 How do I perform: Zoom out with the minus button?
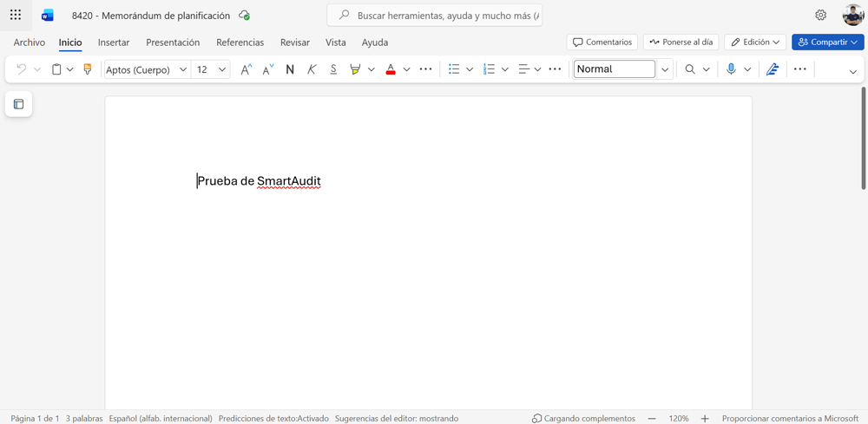652,419
